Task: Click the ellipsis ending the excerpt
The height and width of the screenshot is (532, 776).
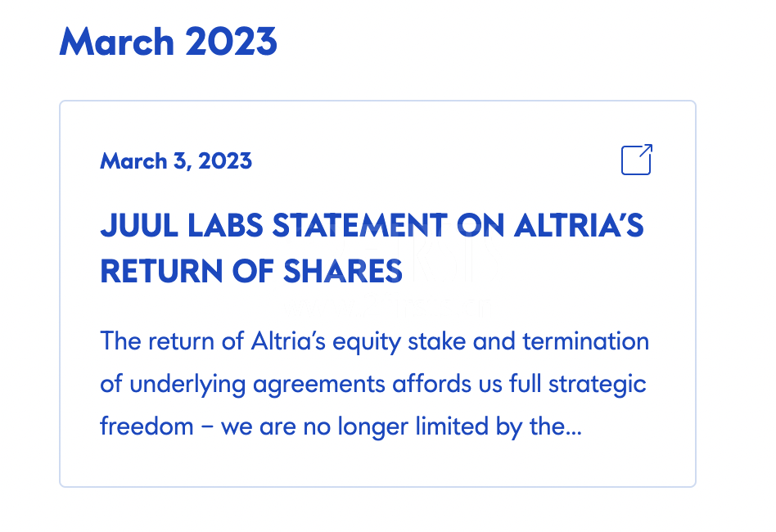Action: 573,427
